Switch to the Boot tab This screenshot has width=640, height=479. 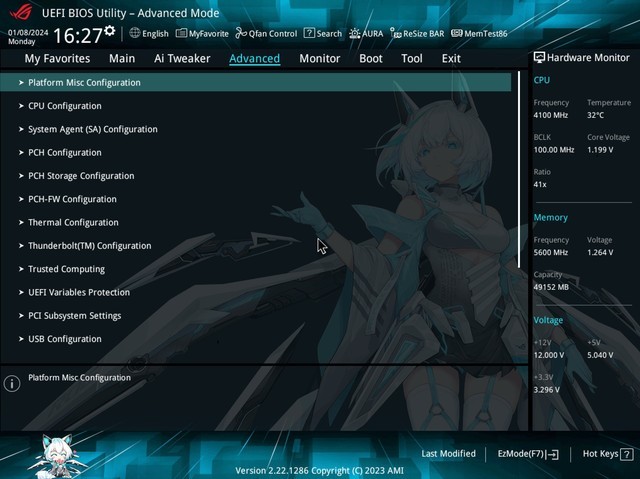(371, 58)
